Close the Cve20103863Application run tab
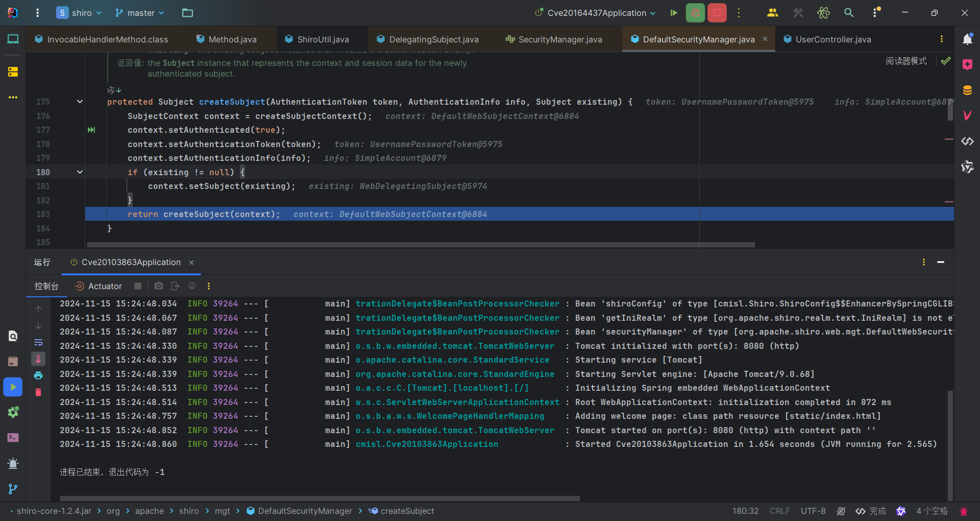 tap(191, 262)
